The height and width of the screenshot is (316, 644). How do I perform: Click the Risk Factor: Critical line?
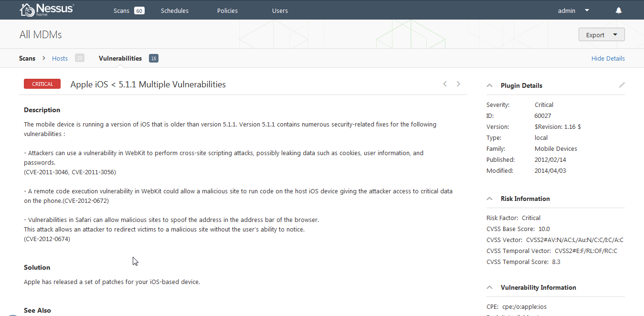point(513,218)
